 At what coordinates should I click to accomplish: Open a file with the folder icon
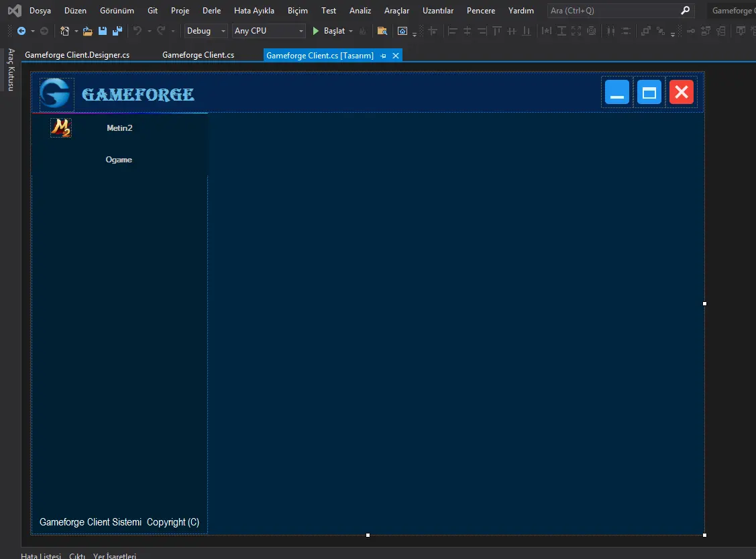tap(87, 31)
